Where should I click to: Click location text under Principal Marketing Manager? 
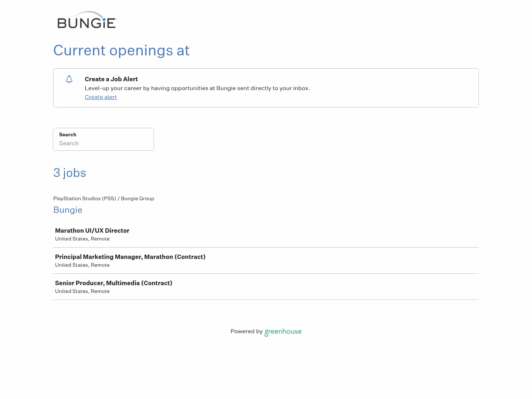pos(82,265)
